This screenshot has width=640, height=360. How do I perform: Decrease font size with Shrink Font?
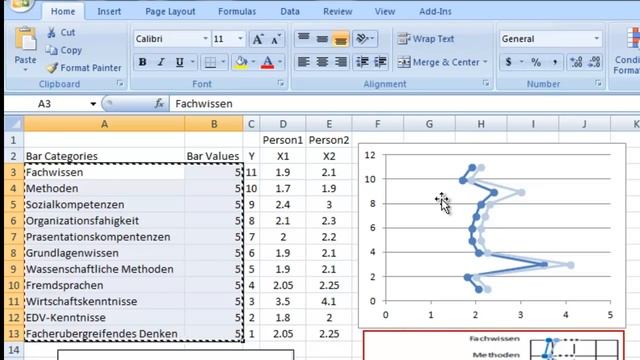pyautogui.click(x=276, y=39)
